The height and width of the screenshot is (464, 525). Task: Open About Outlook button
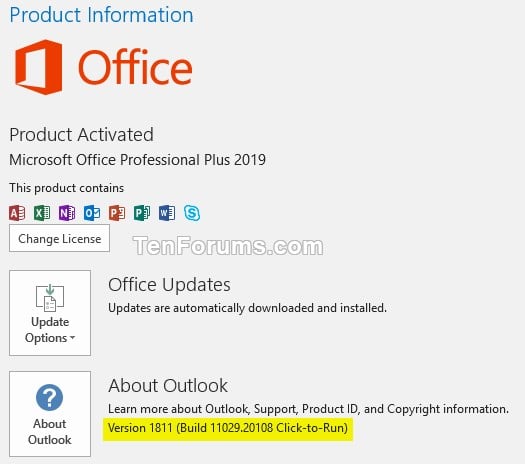pyautogui.click(x=50, y=414)
